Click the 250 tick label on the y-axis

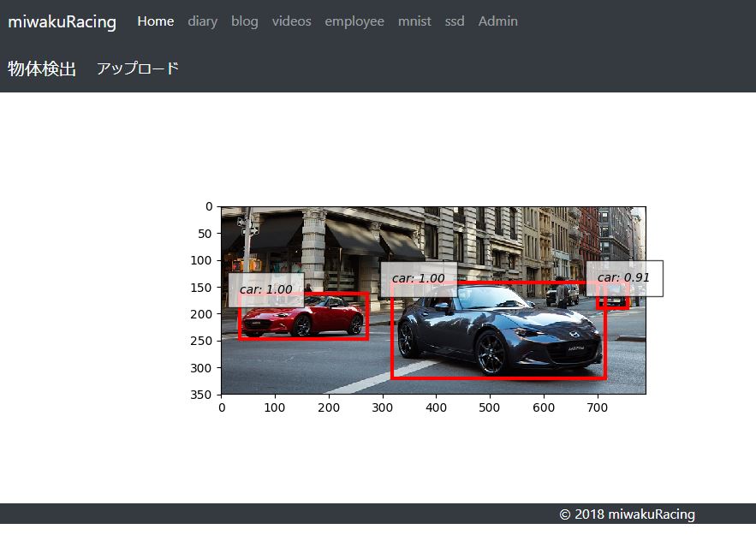click(200, 341)
